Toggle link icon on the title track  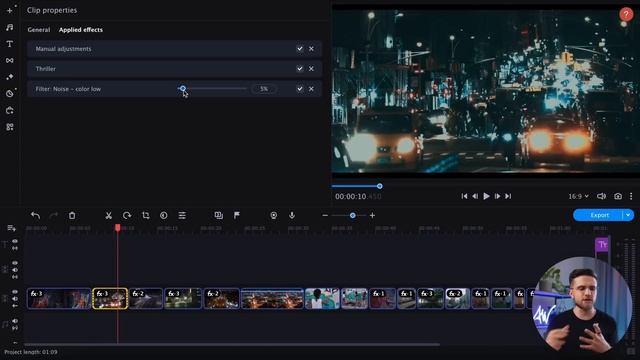pyautogui.click(x=15, y=248)
